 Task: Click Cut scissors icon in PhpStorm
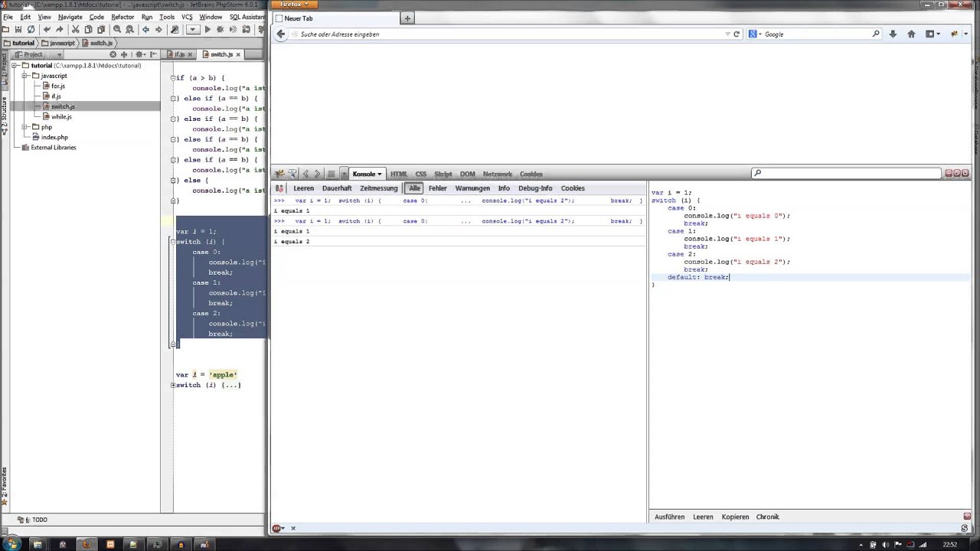[x=75, y=29]
